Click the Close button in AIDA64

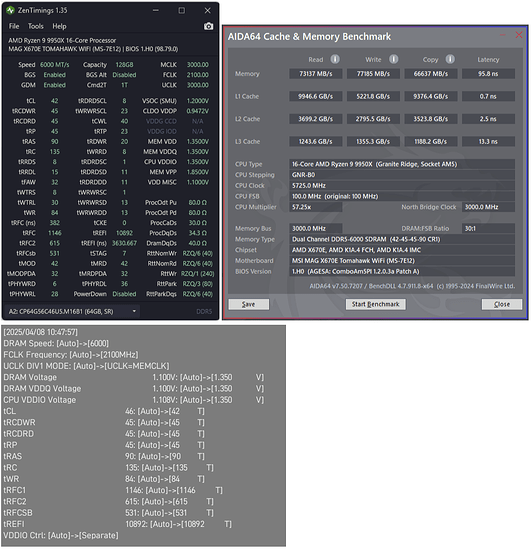tap(501, 304)
